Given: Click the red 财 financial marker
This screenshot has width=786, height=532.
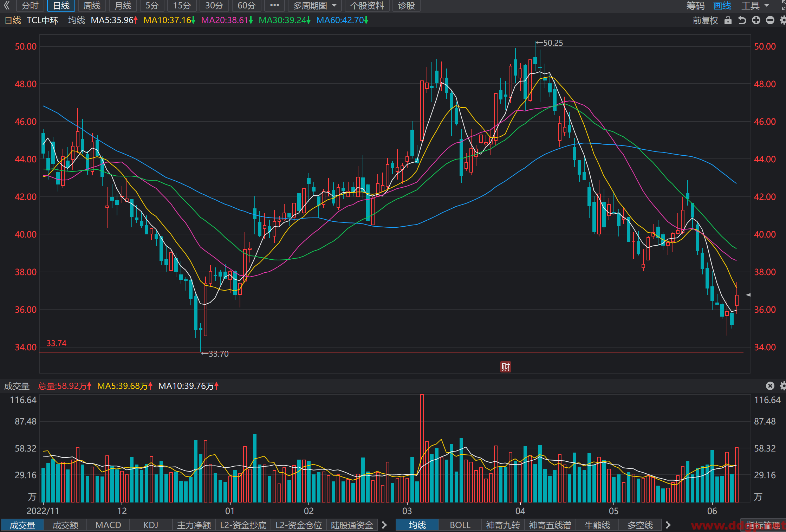Looking at the screenshot, I should point(506,367).
